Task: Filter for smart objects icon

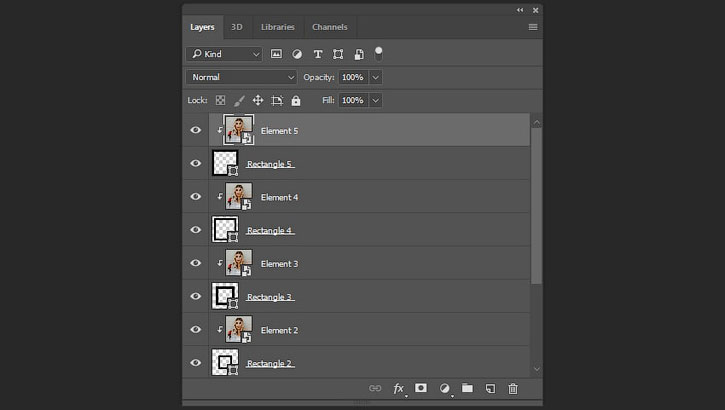Action: [x=359, y=54]
